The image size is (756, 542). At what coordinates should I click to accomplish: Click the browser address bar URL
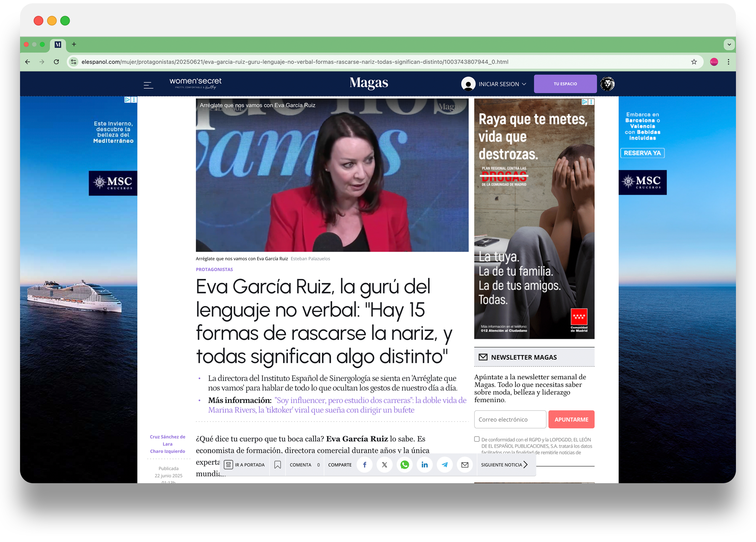295,62
